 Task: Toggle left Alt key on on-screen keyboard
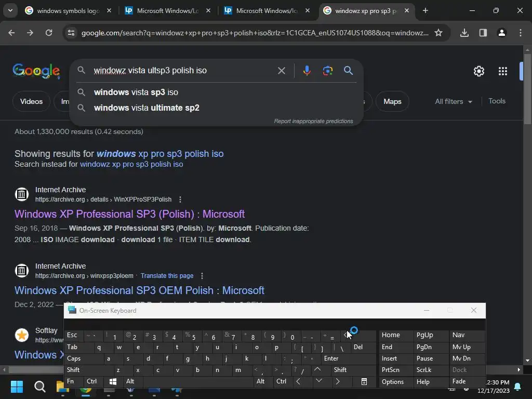pyautogui.click(x=133, y=381)
